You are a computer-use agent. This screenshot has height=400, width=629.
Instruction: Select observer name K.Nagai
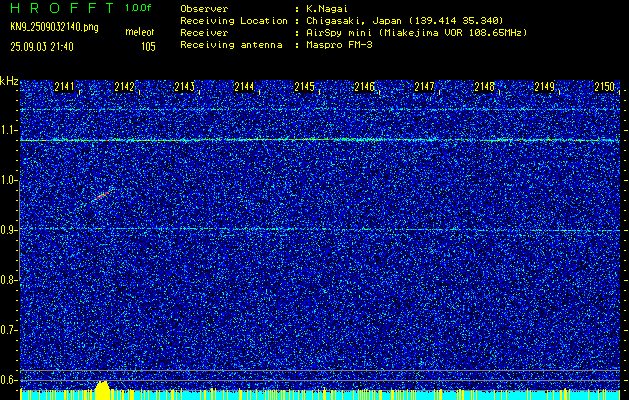pos(327,9)
